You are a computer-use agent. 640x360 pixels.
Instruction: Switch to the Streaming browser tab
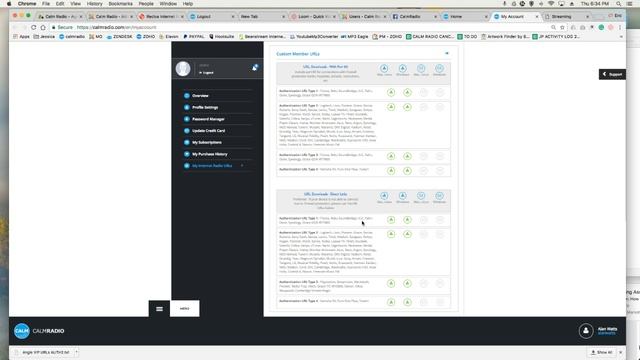567,16
